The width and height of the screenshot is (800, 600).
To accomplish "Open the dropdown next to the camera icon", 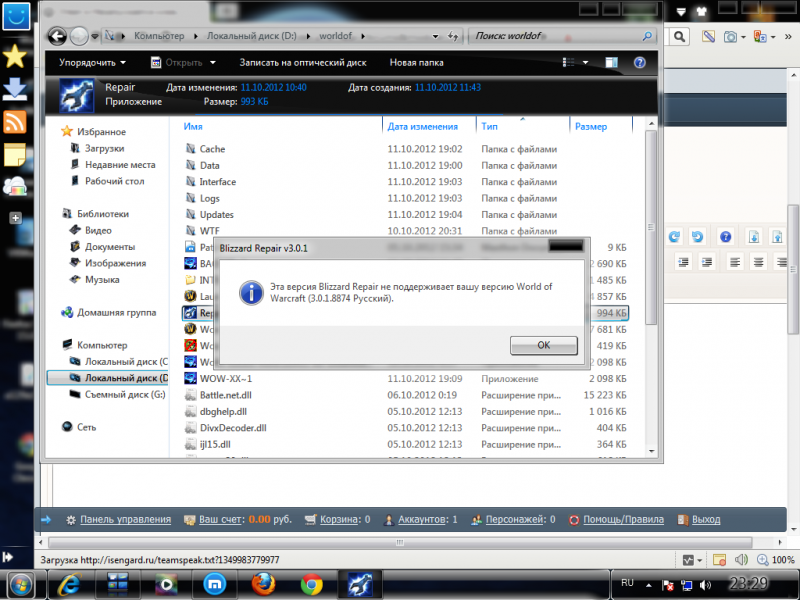I will (x=743, y=37).
